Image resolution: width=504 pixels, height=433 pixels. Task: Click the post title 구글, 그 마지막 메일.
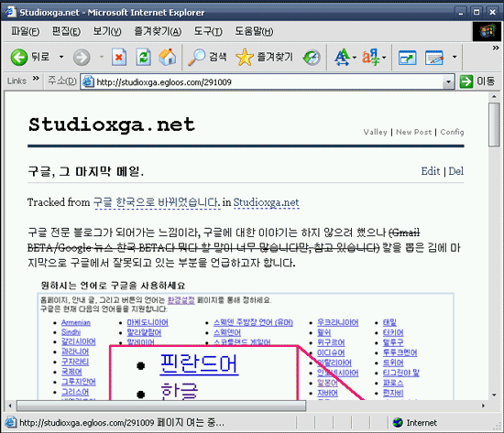(86, 171)
